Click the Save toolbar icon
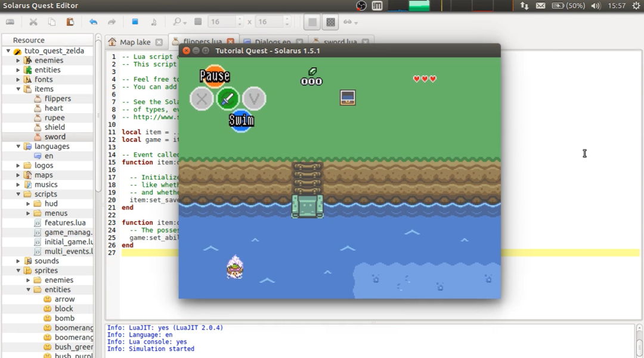 (x=10, y=21)
